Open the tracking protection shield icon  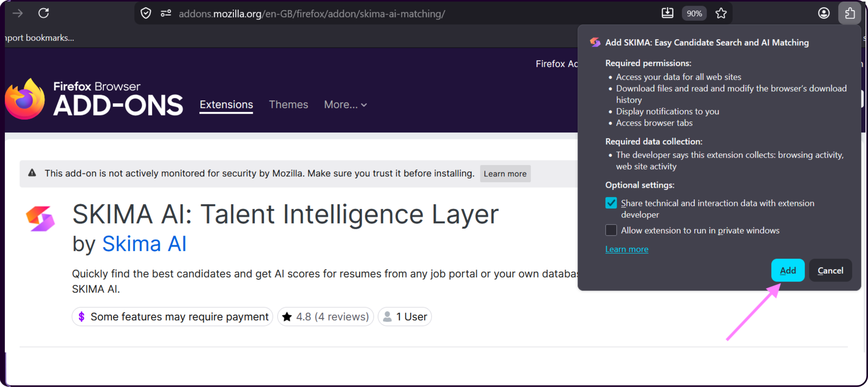[x=146, y=14]
